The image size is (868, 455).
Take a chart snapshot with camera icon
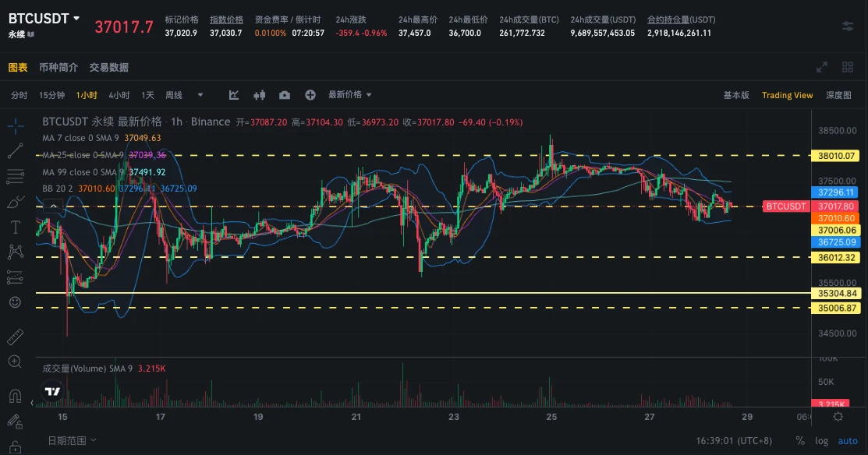pos(285,95)
